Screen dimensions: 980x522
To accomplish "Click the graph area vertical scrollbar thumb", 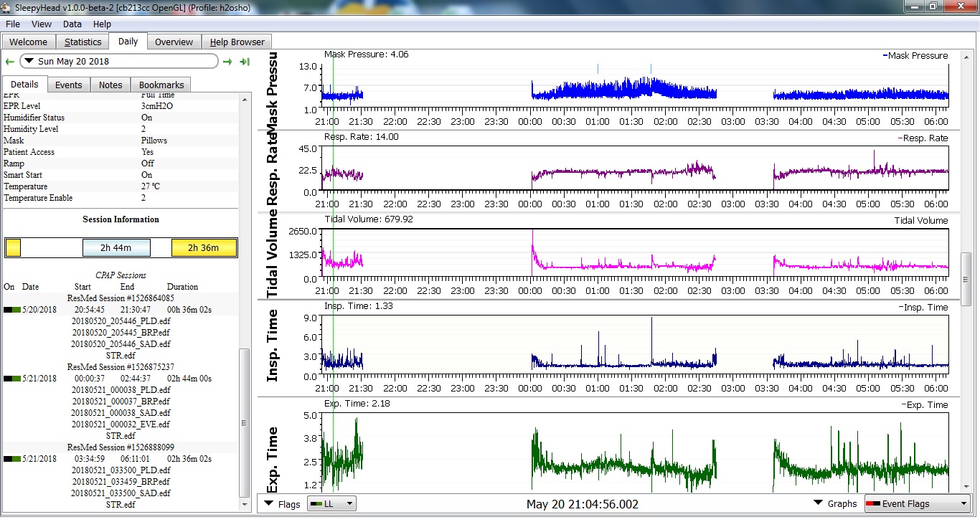I will (966, 279).
